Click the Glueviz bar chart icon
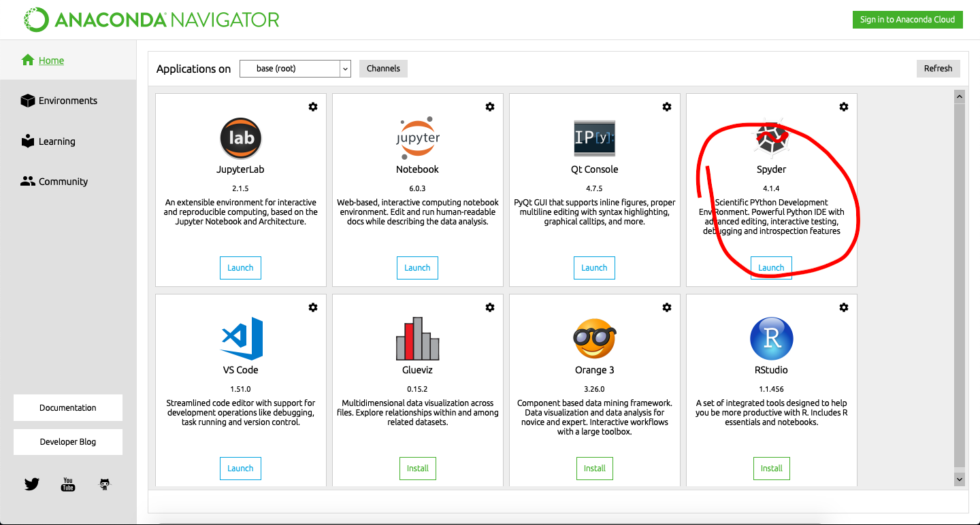 click(x=418, y=338)
